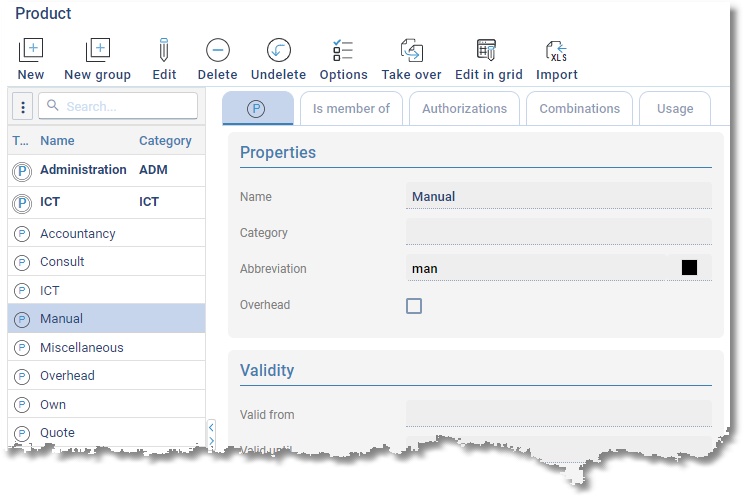Select the Overhead product in list
This screenshot has width=744, height=499.
coord(106,376)
